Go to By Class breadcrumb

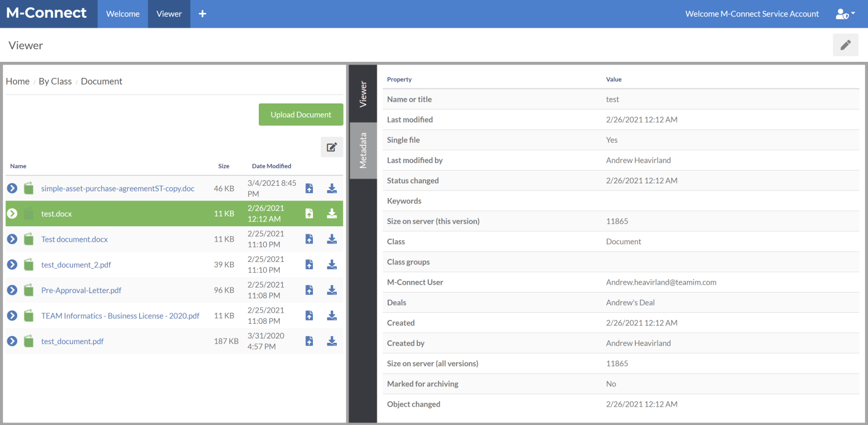point(55,81)
